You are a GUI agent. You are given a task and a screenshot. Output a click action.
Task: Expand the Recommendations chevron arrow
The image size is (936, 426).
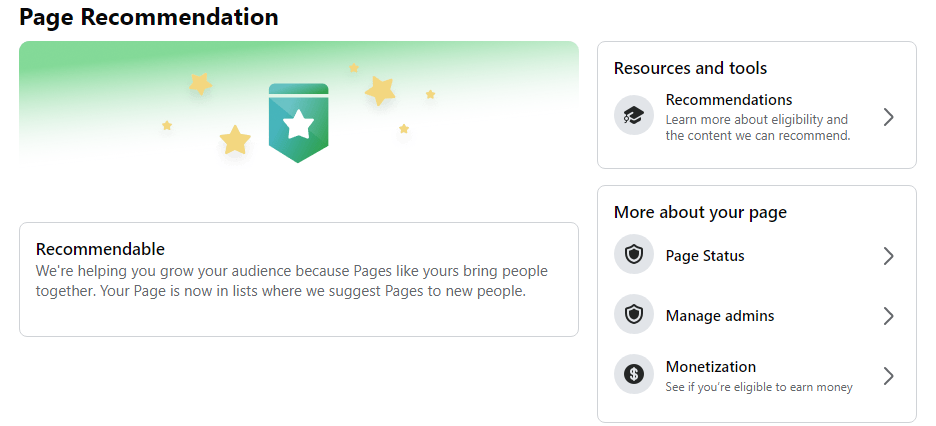pyautogui.click(x=888, y=117)
